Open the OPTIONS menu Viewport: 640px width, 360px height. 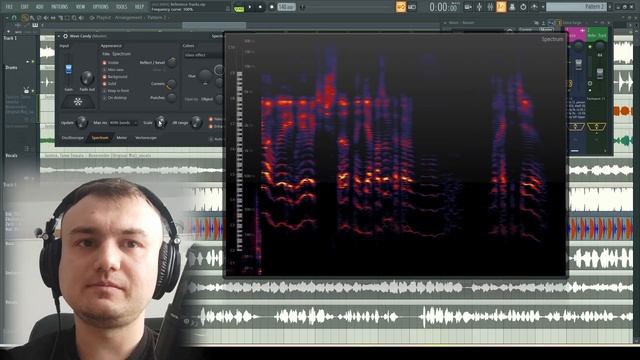[100, 7]
